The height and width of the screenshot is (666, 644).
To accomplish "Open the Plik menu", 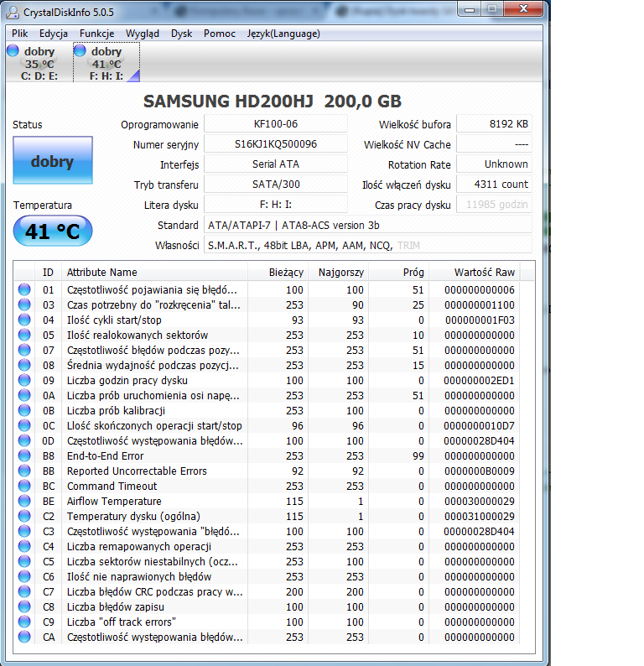I will (19, 34).
